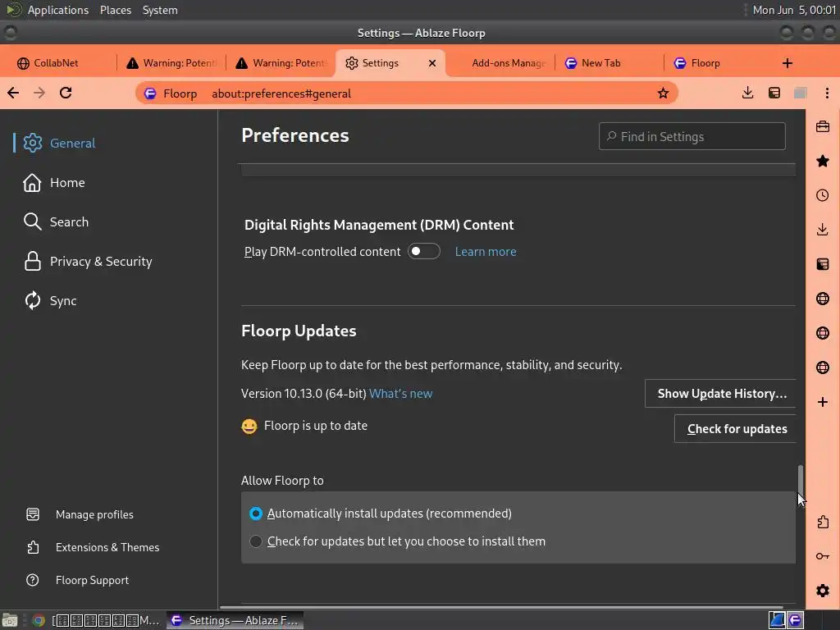Switch to the Floorp tab
Image resolution: width=840 pixels, height=630 pixels.
coord(719,63)
